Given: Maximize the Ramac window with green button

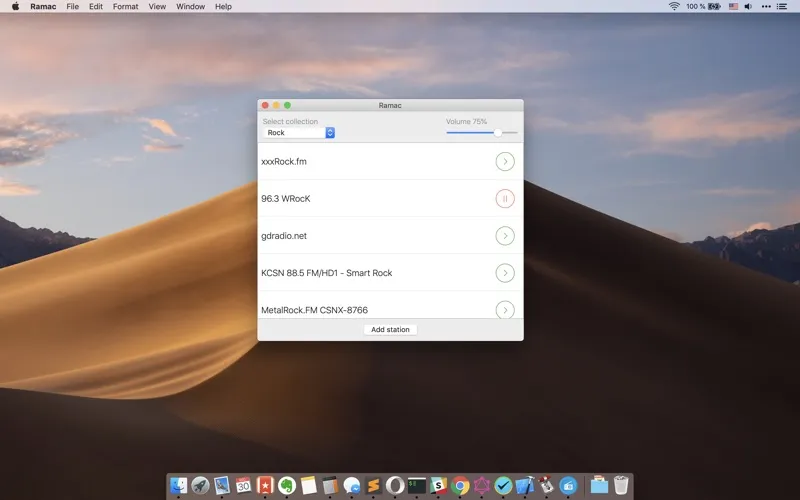Looking at the screenshot, I should tap(287, 105).
